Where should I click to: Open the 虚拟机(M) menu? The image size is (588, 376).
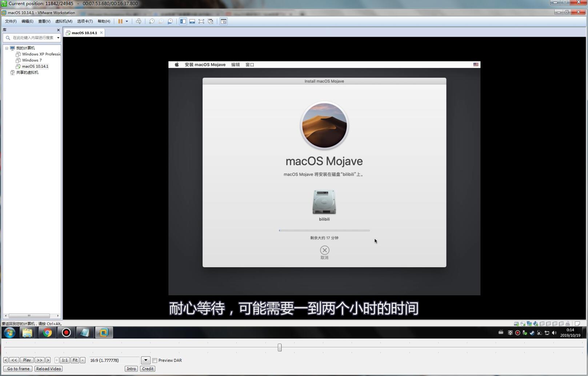click(x=64, y=21)
